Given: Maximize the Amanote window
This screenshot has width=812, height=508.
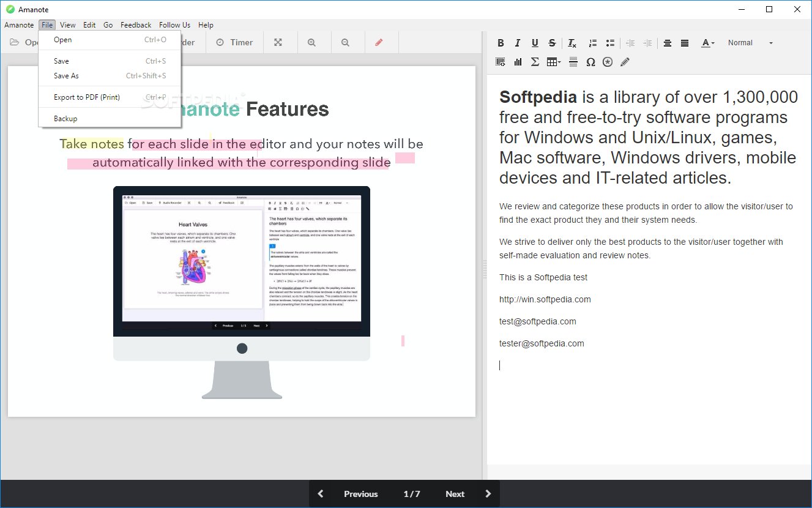Looking at the screenshot, I should tap(769, 9).
